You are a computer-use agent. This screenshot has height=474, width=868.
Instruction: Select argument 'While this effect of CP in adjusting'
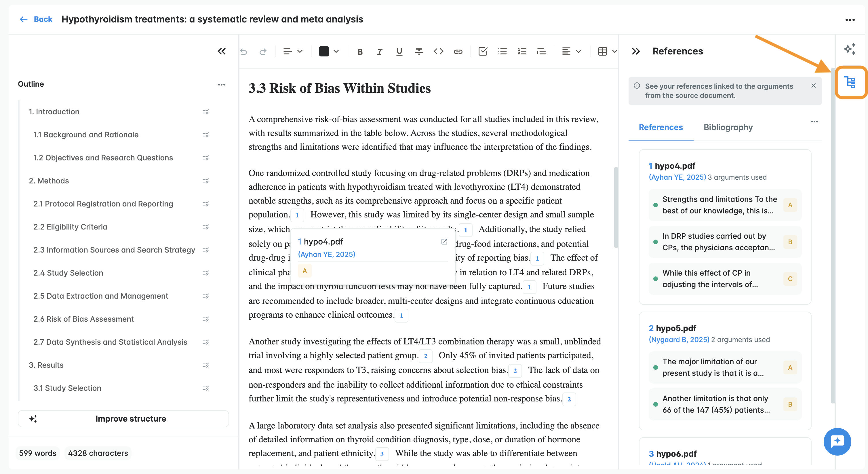pos(725,278)
